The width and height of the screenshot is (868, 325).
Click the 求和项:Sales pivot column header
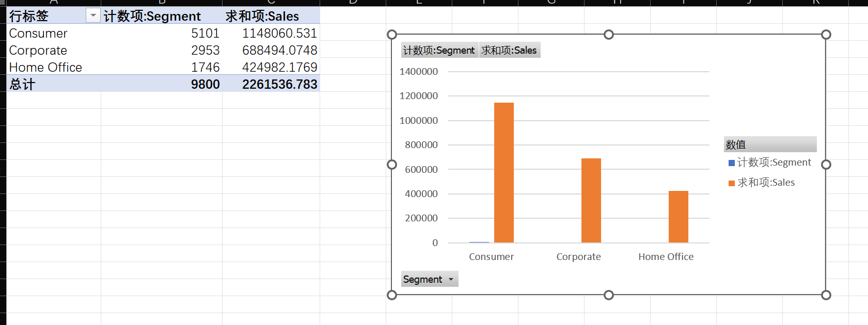262,17
